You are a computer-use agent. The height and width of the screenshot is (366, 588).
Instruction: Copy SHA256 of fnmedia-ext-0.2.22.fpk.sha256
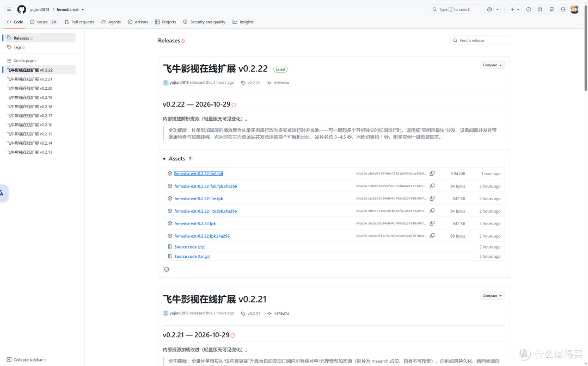pos(432,235)
